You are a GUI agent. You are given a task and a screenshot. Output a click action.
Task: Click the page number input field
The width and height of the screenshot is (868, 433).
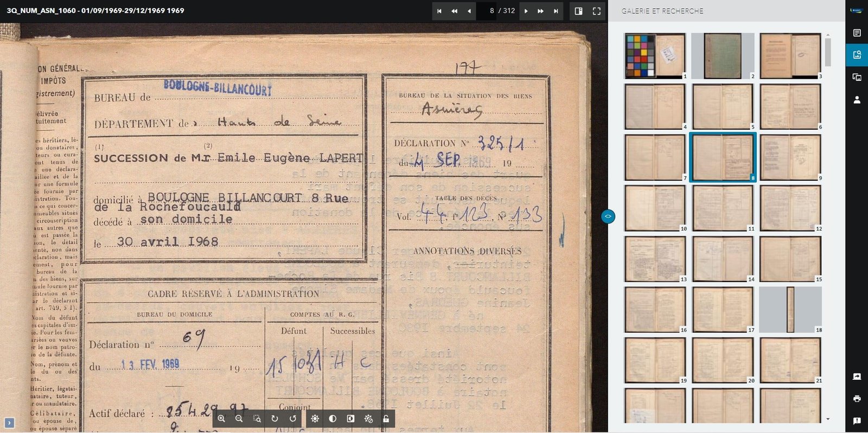487,11
